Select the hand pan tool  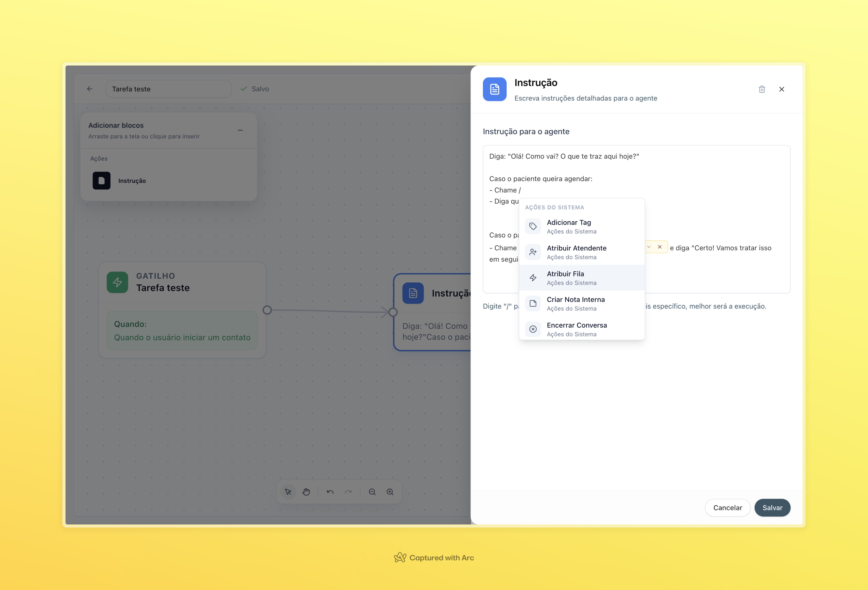click(306, 492)
